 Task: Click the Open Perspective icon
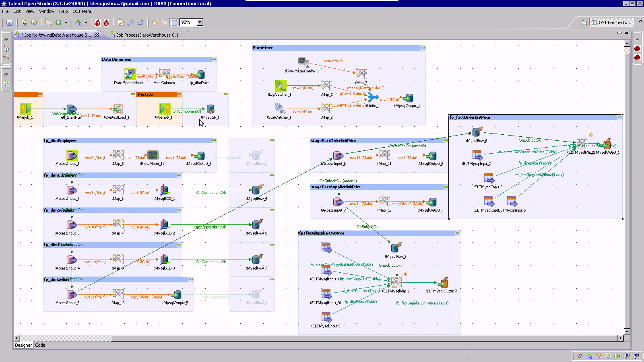[x=584, y=23]
